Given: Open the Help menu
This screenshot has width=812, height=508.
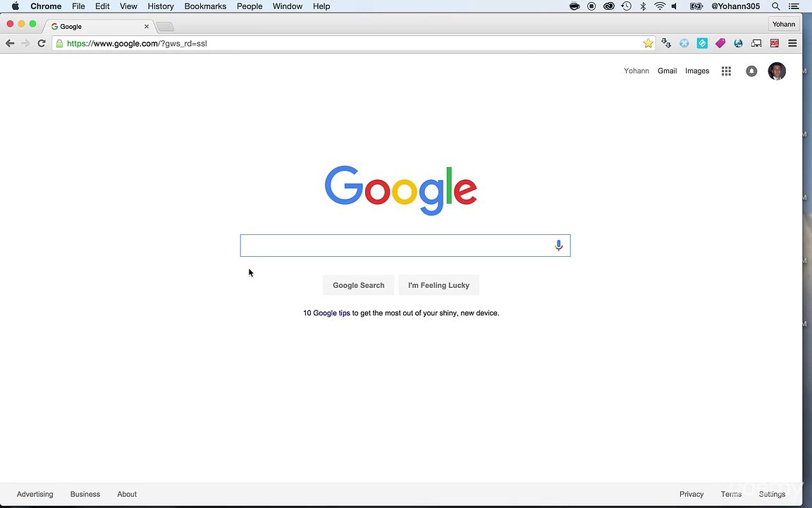Looking at the screenshot, I should tap(321, 6).
